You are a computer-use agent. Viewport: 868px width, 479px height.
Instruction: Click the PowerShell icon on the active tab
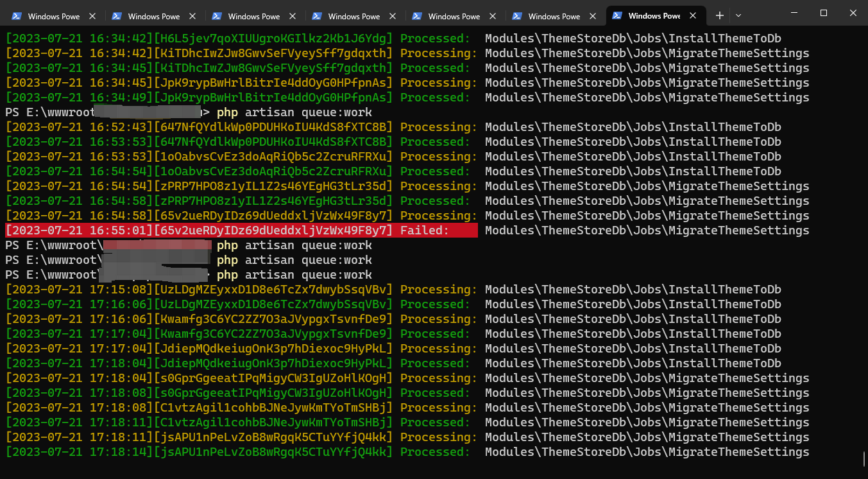click(617, 16)
